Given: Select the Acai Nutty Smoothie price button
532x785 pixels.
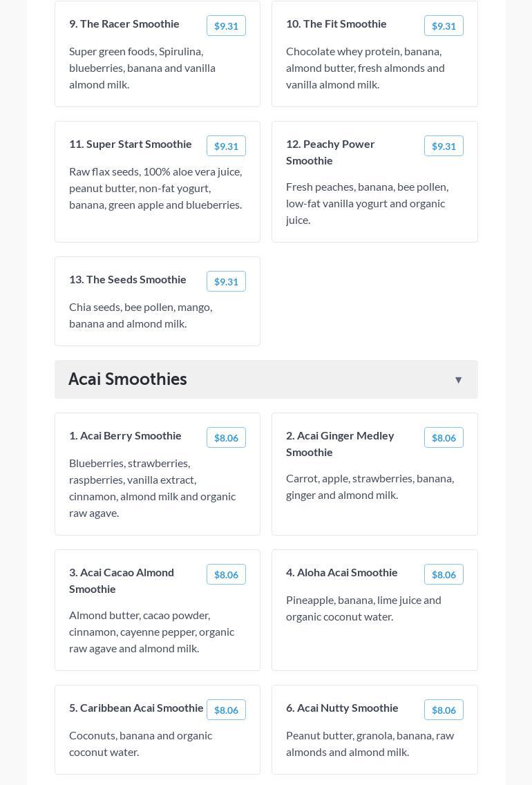Looking at the screenshot, I should click(x=444, y=710).
